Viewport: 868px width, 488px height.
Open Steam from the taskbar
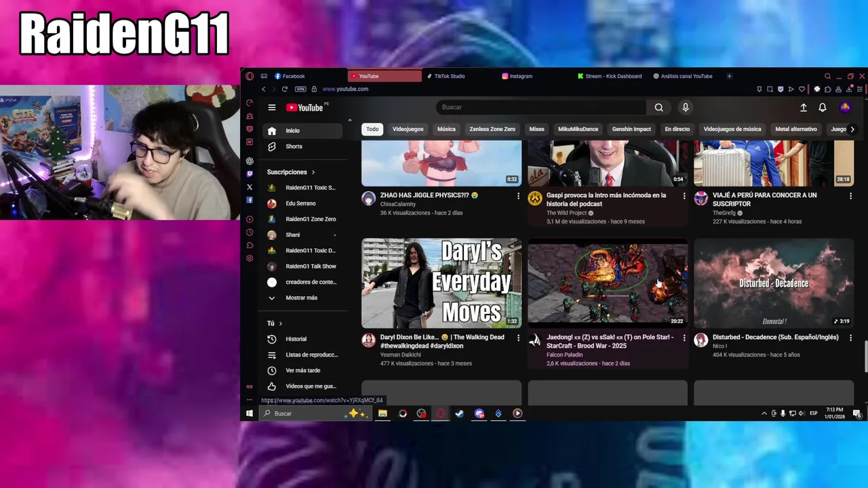click(x=460, y=413)
